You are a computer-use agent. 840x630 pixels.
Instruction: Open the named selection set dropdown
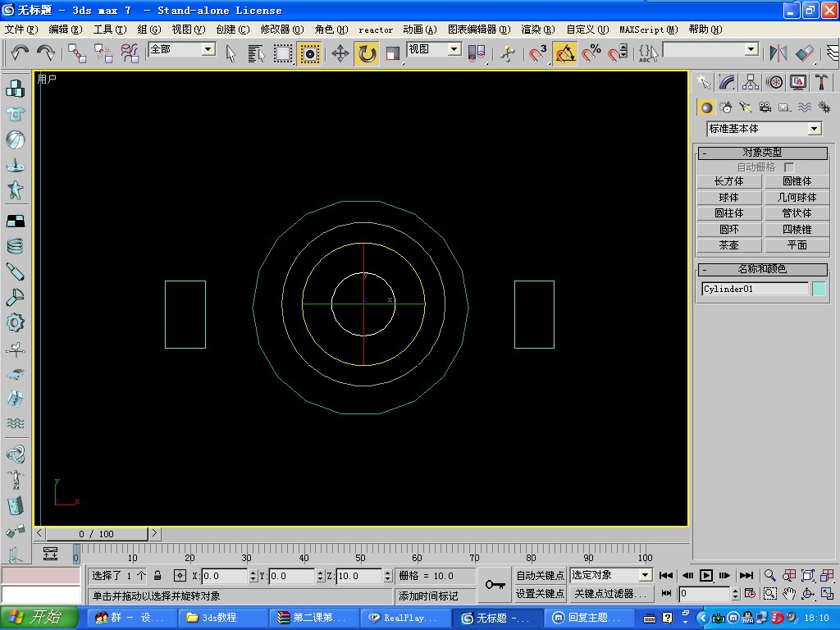point(751,50)
